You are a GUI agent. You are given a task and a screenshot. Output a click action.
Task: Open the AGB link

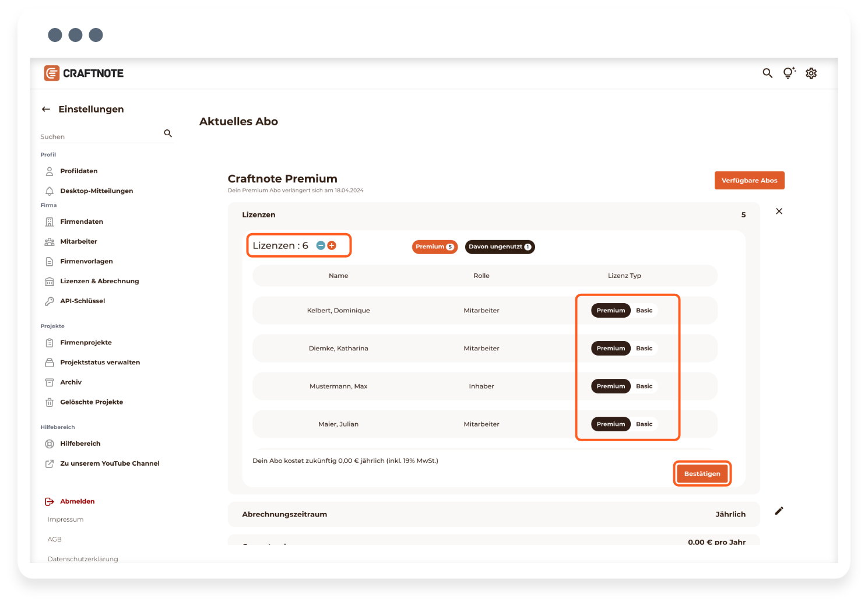point(54,539)
